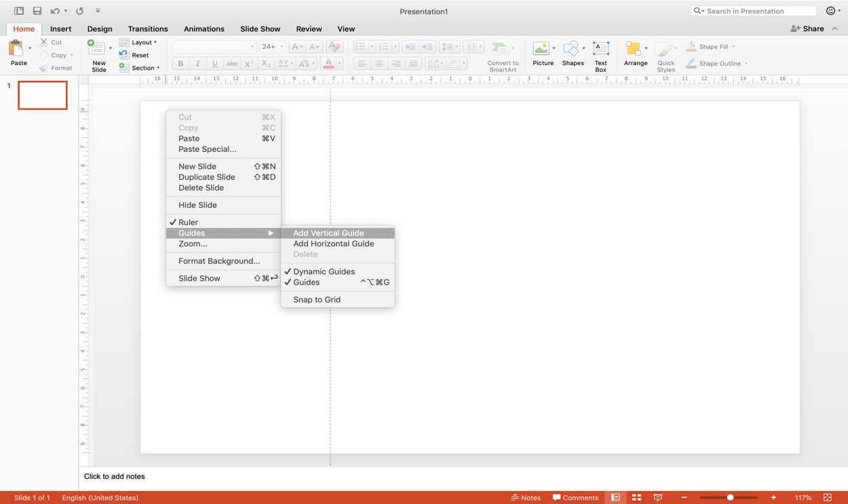Toggle the Comments pane button
848x504 pixels.
[575, 498]
